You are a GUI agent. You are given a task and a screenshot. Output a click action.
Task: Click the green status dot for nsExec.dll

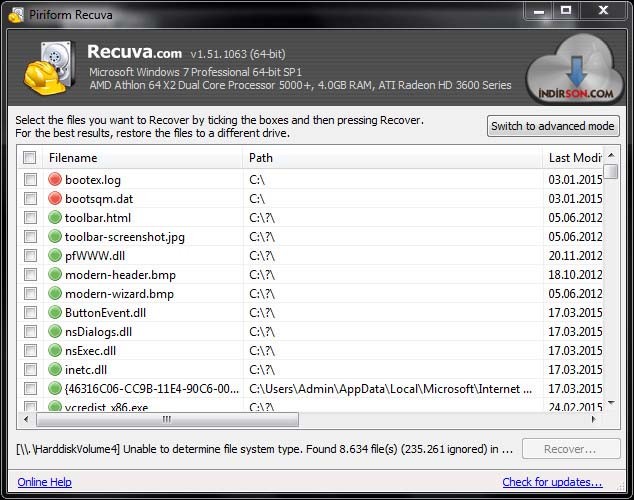[55, 350]
